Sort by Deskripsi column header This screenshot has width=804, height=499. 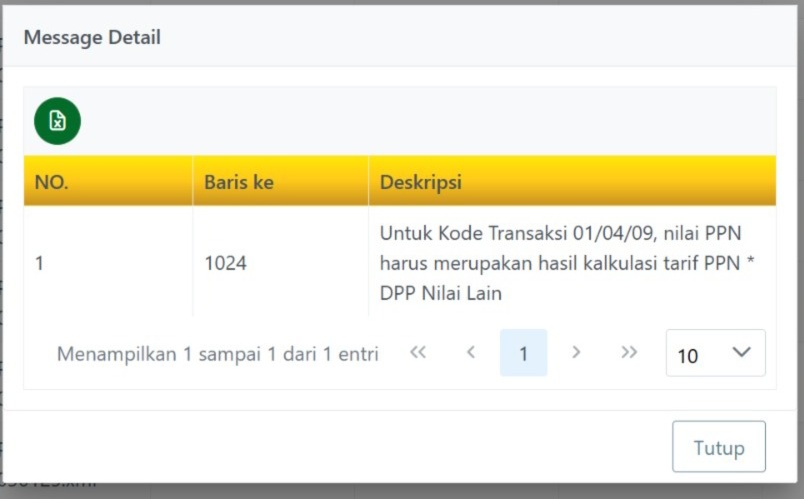[572, 181]
